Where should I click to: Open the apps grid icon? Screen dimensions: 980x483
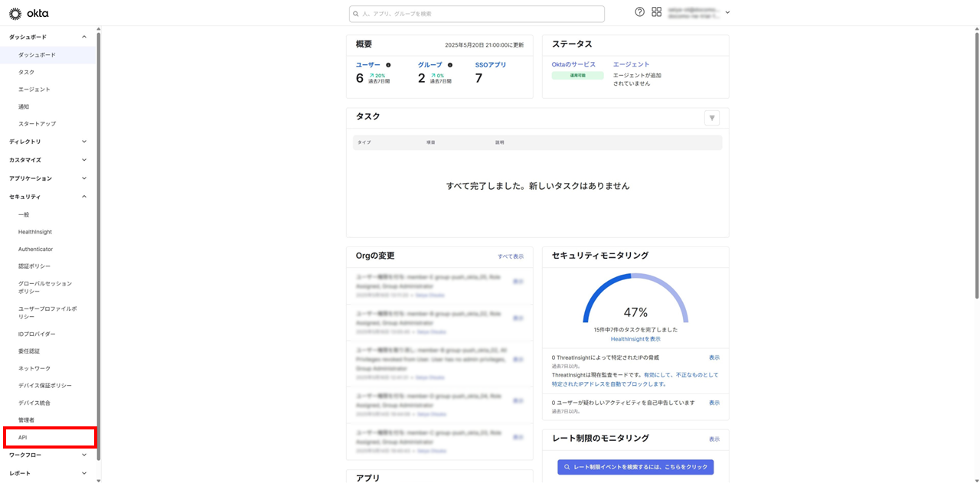tap(656, 12)
